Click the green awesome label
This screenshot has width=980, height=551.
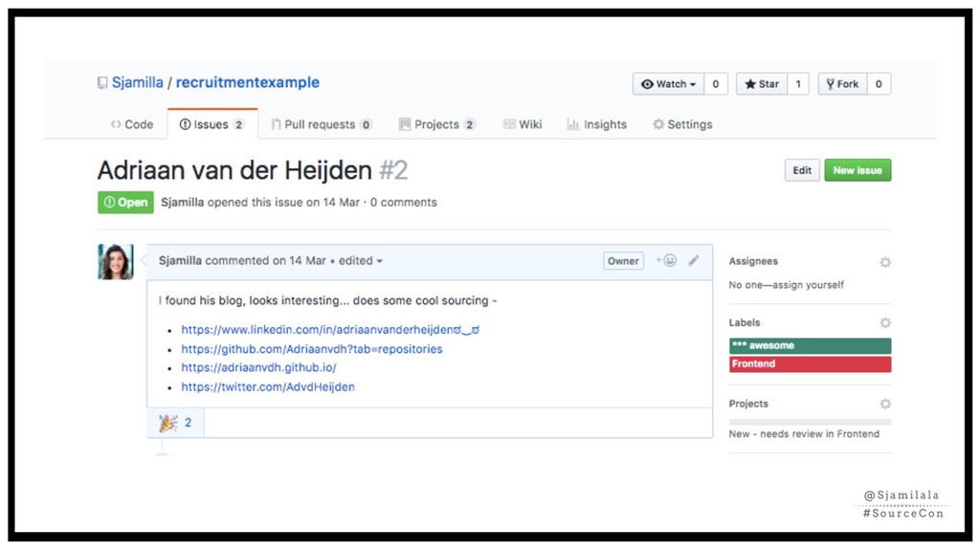(810, 345)
